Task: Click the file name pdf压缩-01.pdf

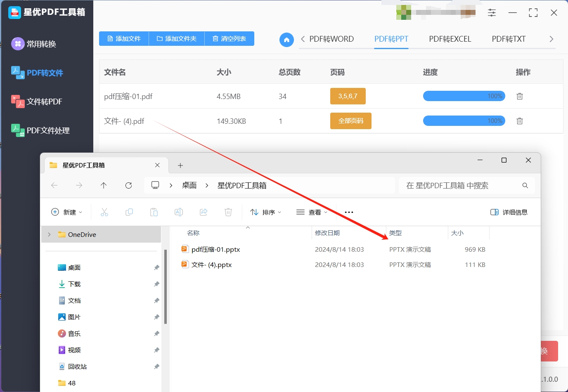Action: (x=128, y=97)
